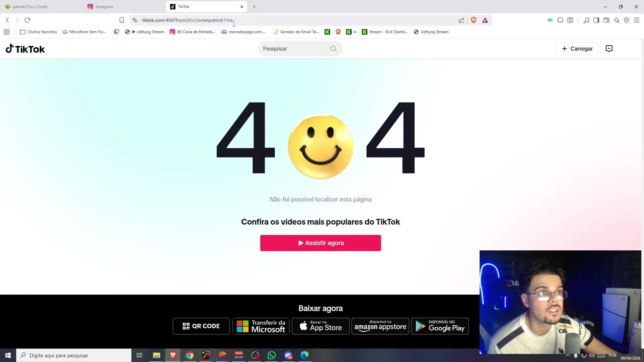Click the address bar URL text

(x=188, y=20)
